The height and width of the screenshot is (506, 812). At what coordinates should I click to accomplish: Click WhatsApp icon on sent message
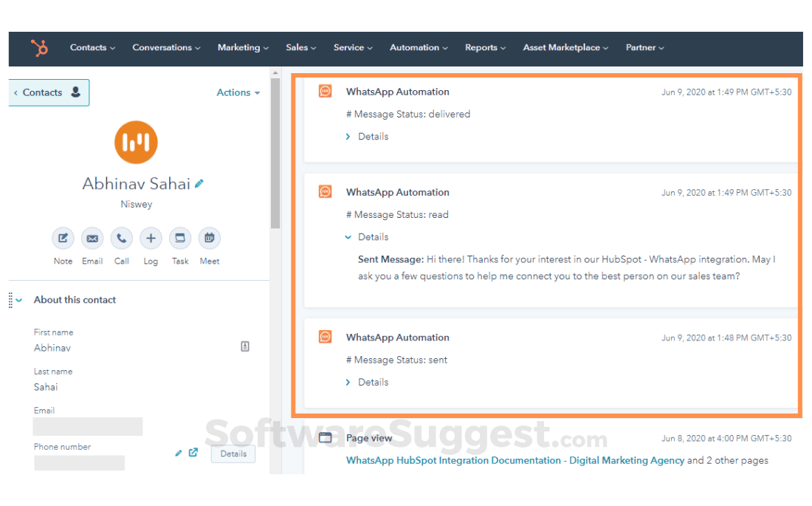coord(326,338)
